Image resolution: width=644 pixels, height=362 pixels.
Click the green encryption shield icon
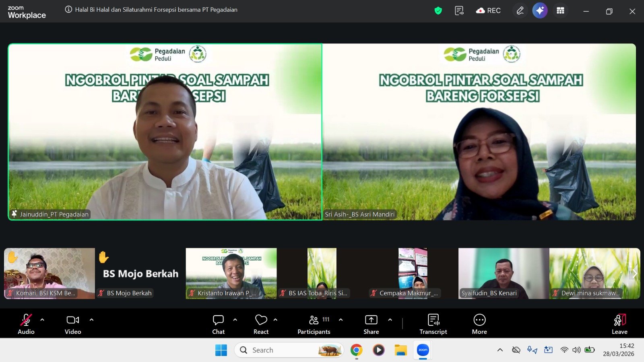(438, 11)
